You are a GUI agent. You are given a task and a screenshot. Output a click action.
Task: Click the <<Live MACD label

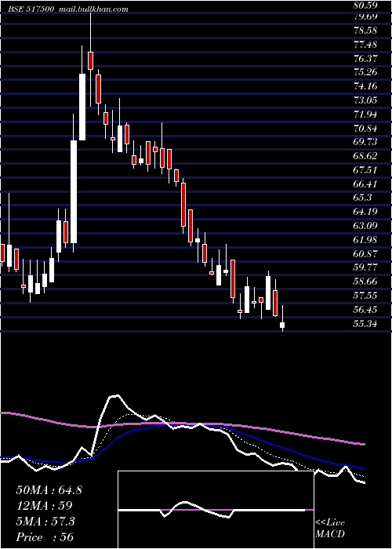[330, 528]
